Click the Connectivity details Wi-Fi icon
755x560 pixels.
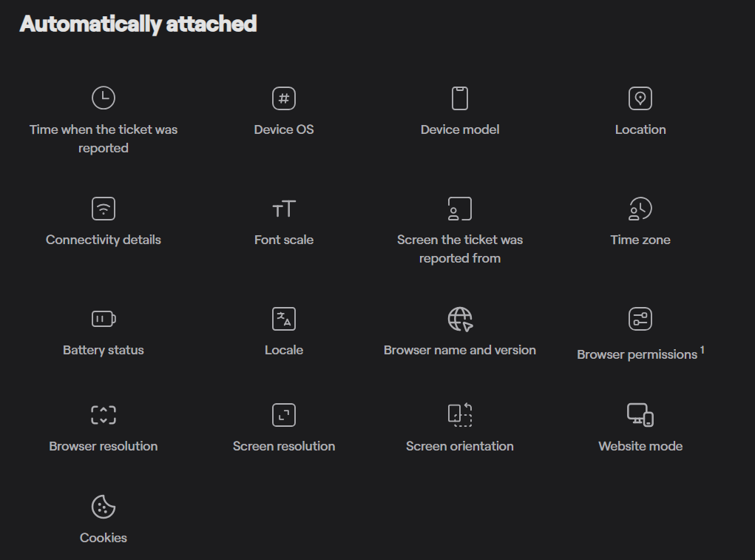(x=103, y=209)
